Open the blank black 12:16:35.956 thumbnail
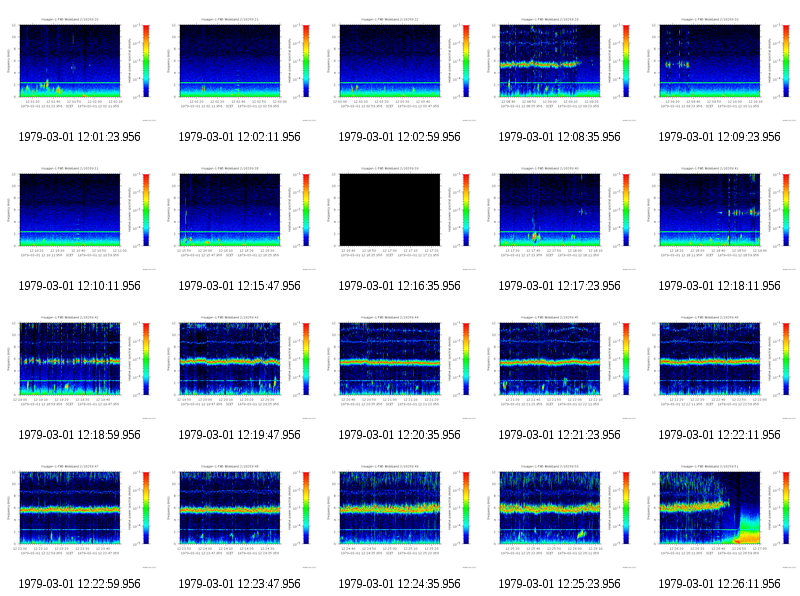Screen dimensions: 800x596 399,218
